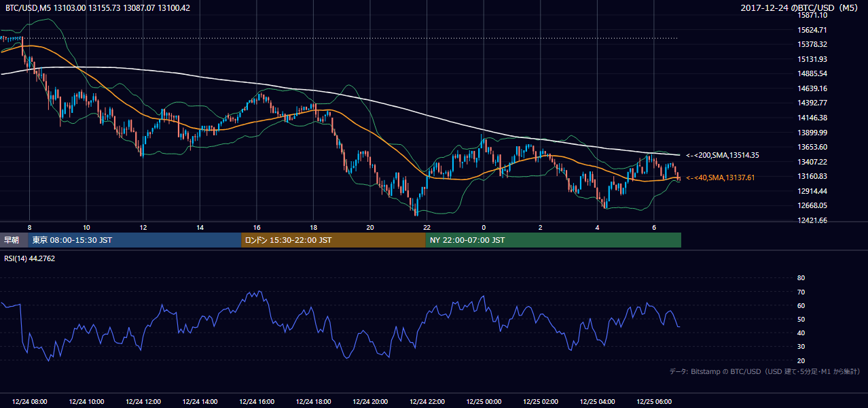
Task: Click the RSI scale label 30
Action: pyautogui.click(x=801, y=347)
